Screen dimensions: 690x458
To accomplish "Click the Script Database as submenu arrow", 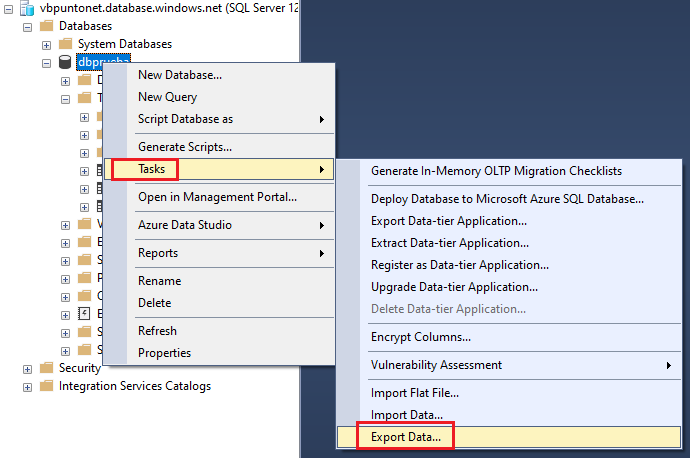I will pyautogui.click(x=322, y=119).
